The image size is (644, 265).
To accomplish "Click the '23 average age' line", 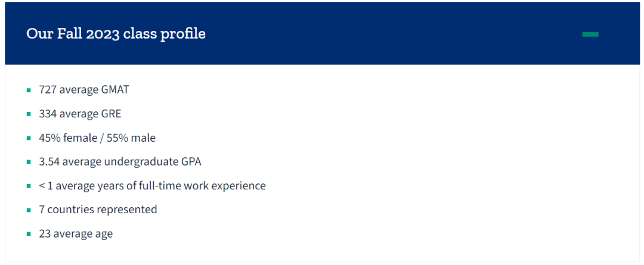I will [x=76, y=233].
